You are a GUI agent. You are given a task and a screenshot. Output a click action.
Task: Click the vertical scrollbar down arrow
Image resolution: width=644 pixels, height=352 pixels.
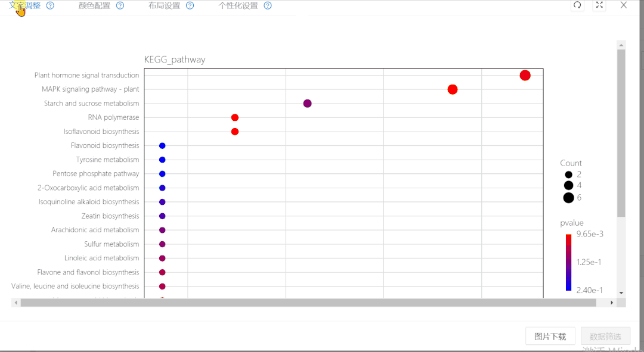pos(621,292)
